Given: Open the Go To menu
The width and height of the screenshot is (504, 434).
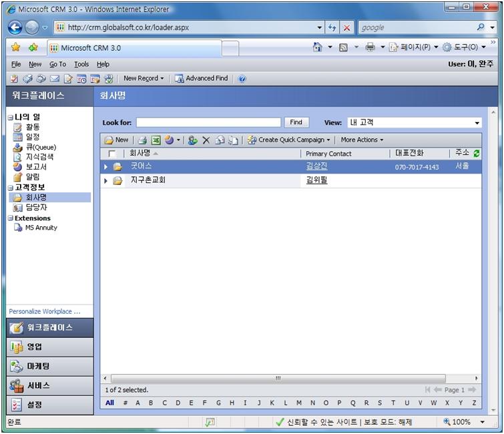Looking at the screenshot, I should tap(57, 64).
